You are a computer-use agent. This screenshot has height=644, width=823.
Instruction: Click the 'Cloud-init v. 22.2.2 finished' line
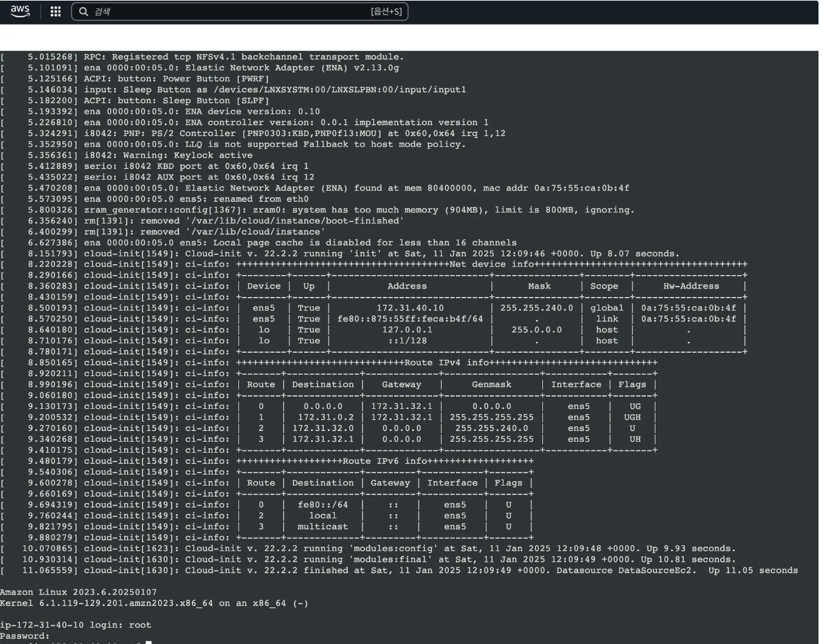click(x=399, y=571)
